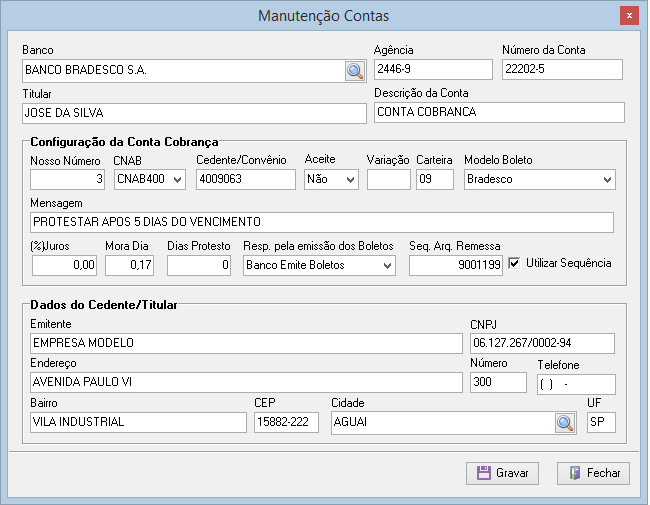650x505 pixels.
Task: Click the Bairro field
Action: pos(138,422)
